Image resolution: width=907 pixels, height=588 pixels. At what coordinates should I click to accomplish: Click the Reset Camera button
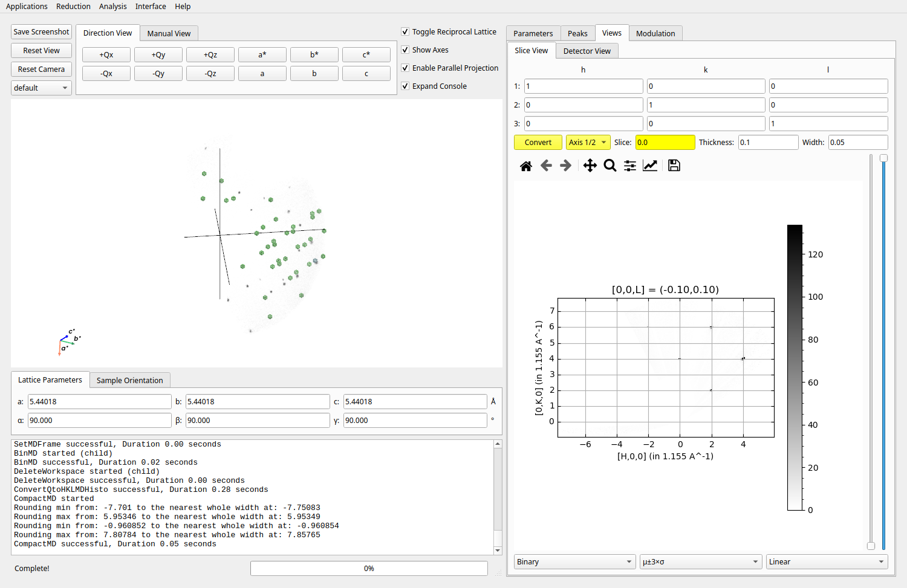coord(41,69)
